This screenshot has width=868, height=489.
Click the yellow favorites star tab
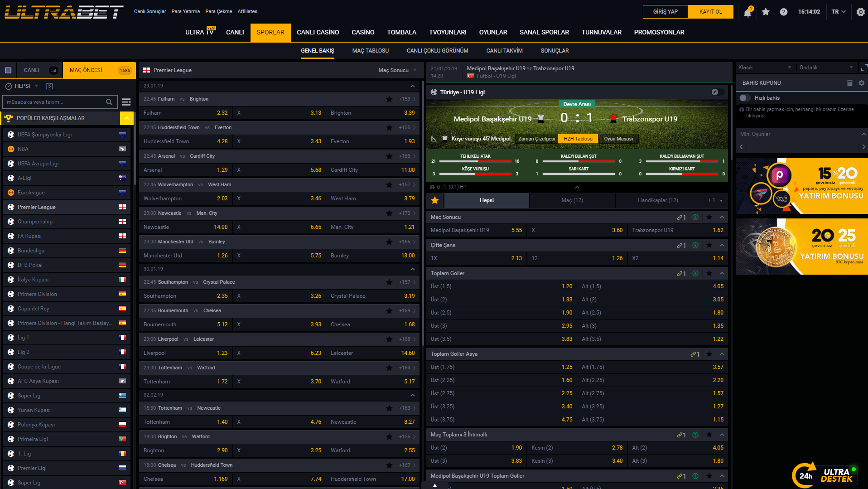point(435,200)
